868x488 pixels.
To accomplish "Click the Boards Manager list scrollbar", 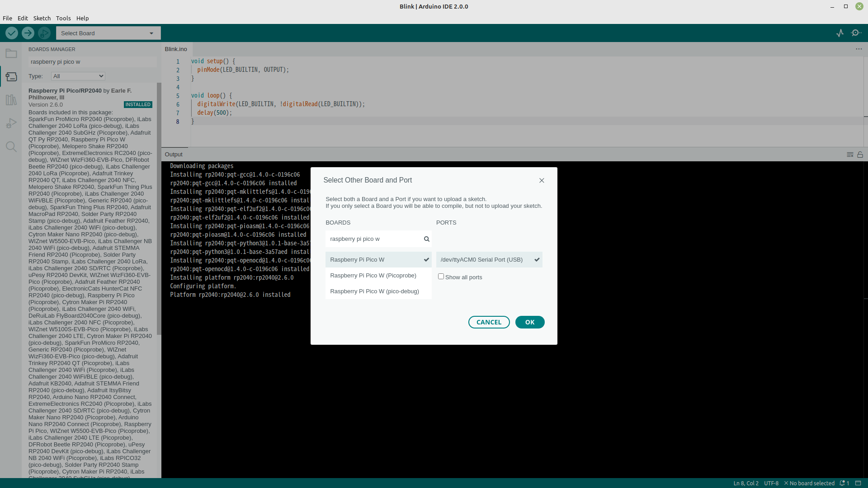I will (159, 209).
